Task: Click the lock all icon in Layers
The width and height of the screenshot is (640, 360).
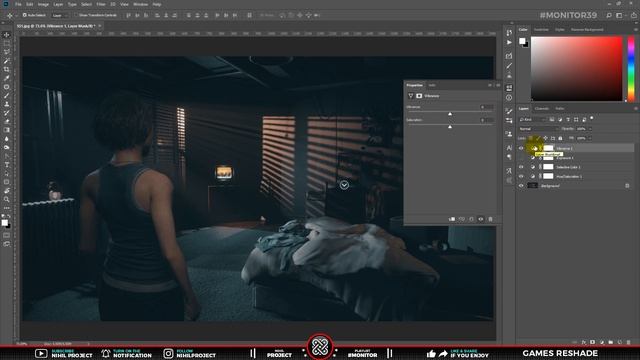Action: 560,138
